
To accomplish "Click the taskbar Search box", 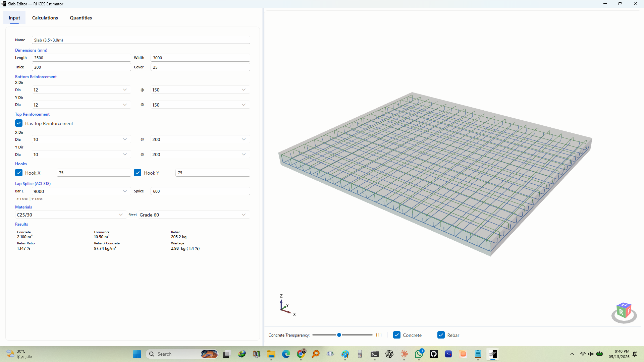I will click(x=182, y=354).
